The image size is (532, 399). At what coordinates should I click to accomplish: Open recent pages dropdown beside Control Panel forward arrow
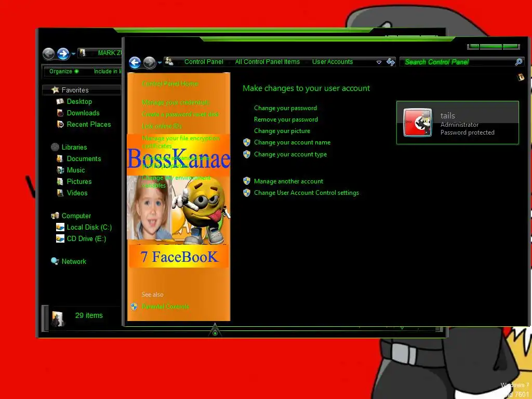coord(159,63)
